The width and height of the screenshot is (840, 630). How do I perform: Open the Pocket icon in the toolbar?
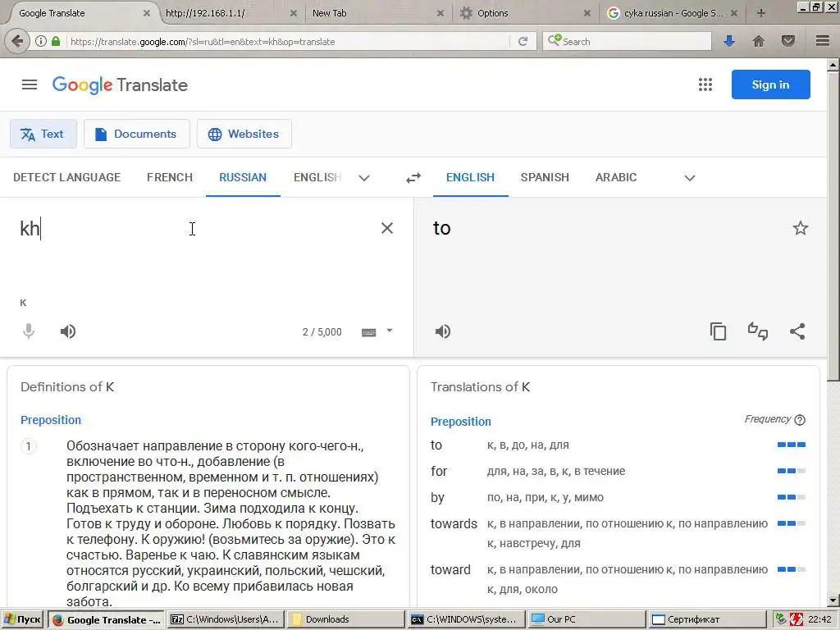(788, 41)
